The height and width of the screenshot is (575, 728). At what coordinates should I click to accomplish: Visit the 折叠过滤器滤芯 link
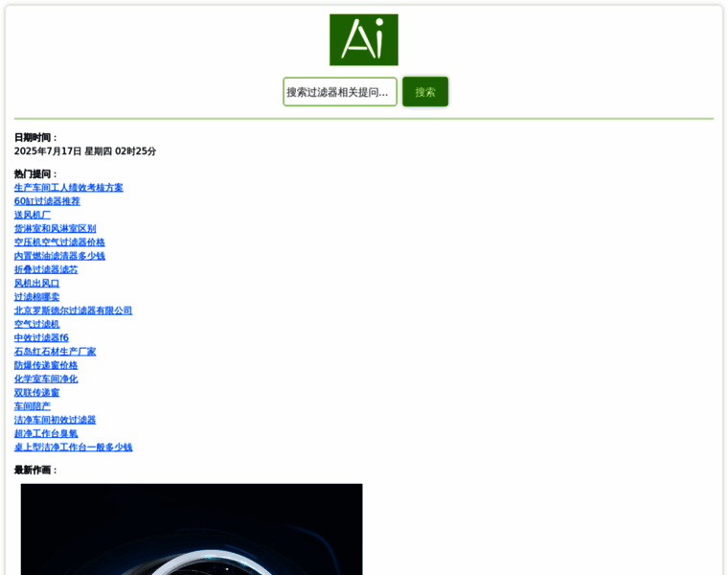click(46, 269)
